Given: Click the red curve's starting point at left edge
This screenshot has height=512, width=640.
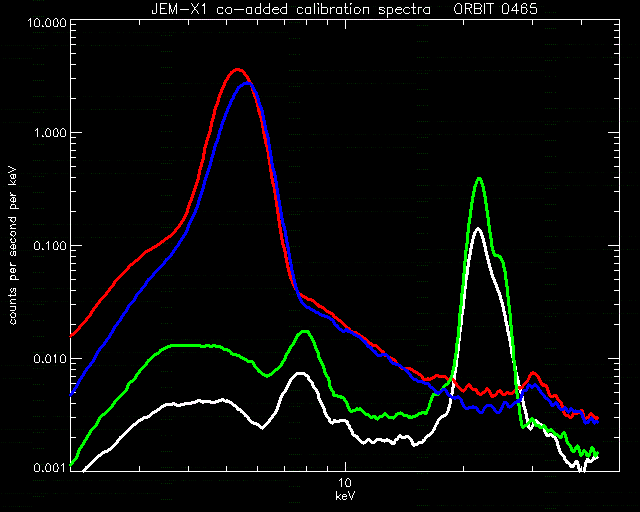Looking at the screenshot, I should pos(71,336).
